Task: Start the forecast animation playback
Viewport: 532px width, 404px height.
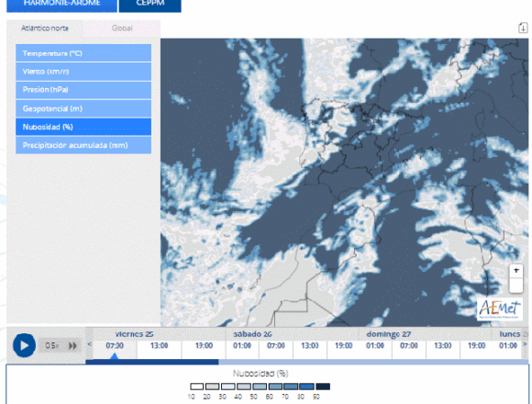Action: (24, 345)
